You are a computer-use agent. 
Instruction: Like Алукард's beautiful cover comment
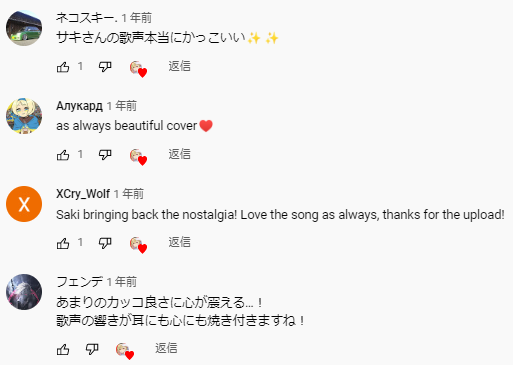point(63,155)
